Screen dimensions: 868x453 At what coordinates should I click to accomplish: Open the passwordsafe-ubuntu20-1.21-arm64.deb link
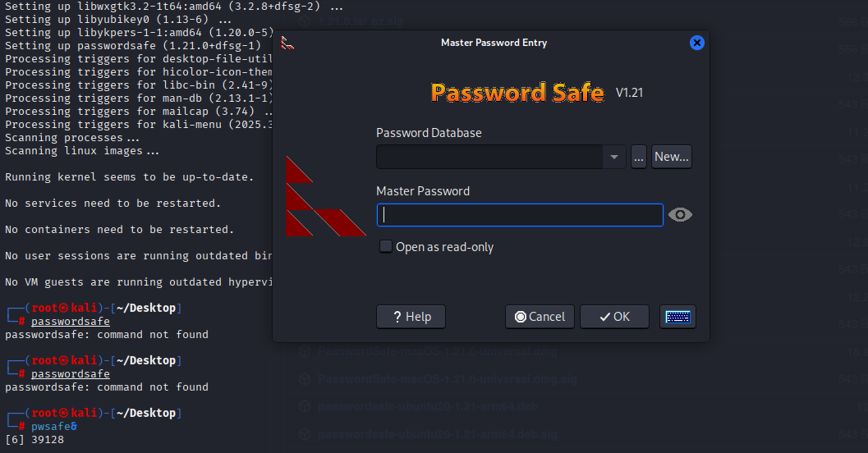(427, 406)
